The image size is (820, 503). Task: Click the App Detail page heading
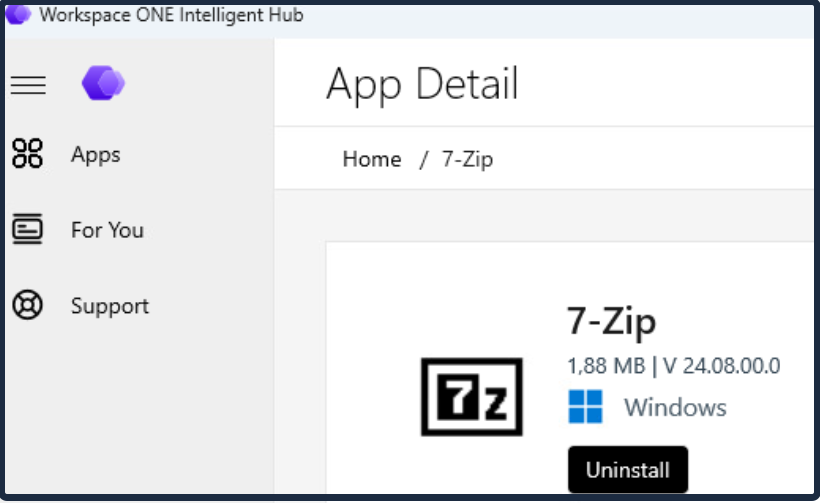pyautogui.click(x=423, y=84)
